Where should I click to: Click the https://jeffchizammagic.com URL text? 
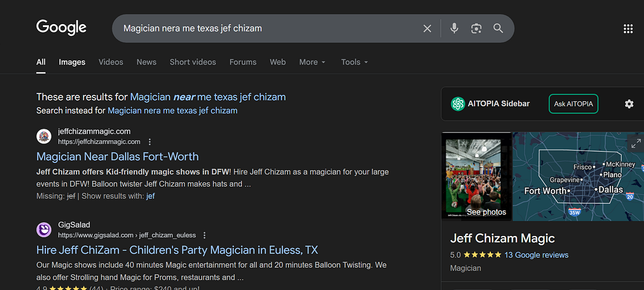(99, 142)
